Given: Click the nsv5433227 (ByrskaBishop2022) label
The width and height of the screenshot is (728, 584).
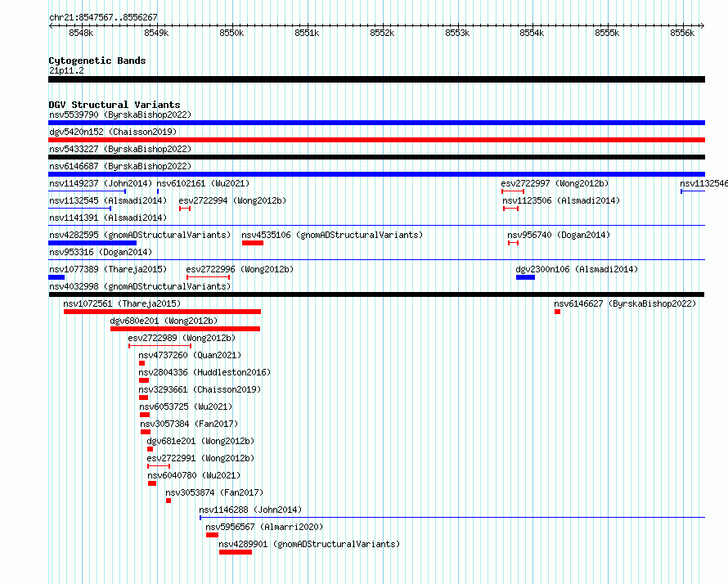Looking at the screenshot, I should pos(120,149).
